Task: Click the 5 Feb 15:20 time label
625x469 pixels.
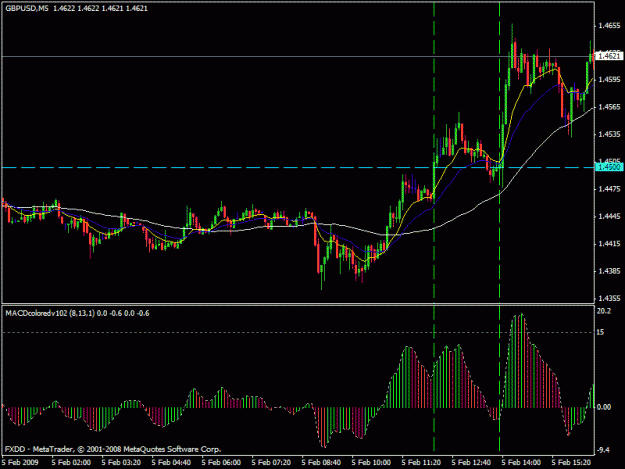Action: [x=571, y=462]
